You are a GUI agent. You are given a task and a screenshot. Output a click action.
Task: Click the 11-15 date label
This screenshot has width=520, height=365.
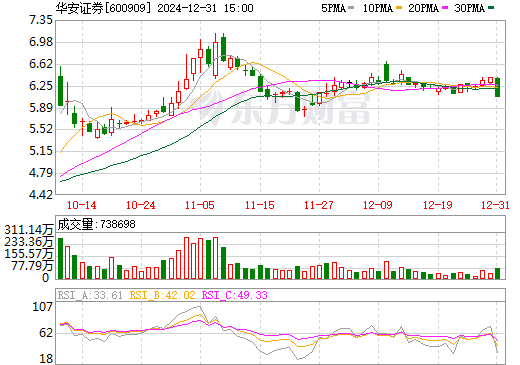click(x=260, y=205)
